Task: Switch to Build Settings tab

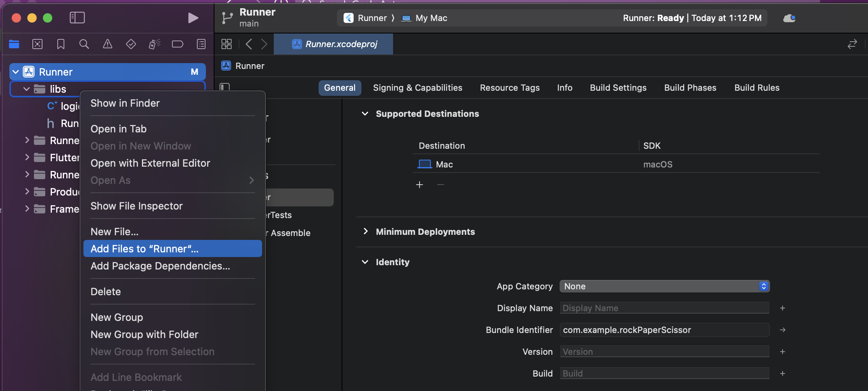Action: 618,88
